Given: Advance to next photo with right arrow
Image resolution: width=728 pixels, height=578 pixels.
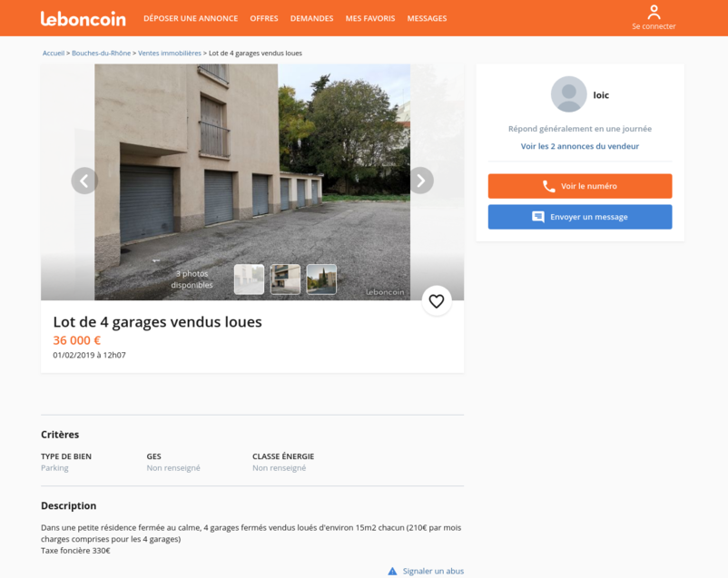Looking at the screenshot, I should 420,181.
